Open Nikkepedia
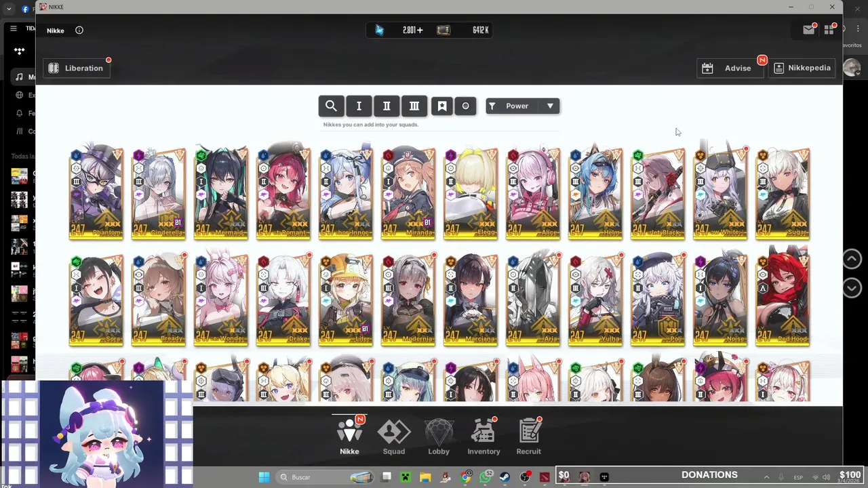The width and height of the screenshot is (868, 488). click(802, 68)
